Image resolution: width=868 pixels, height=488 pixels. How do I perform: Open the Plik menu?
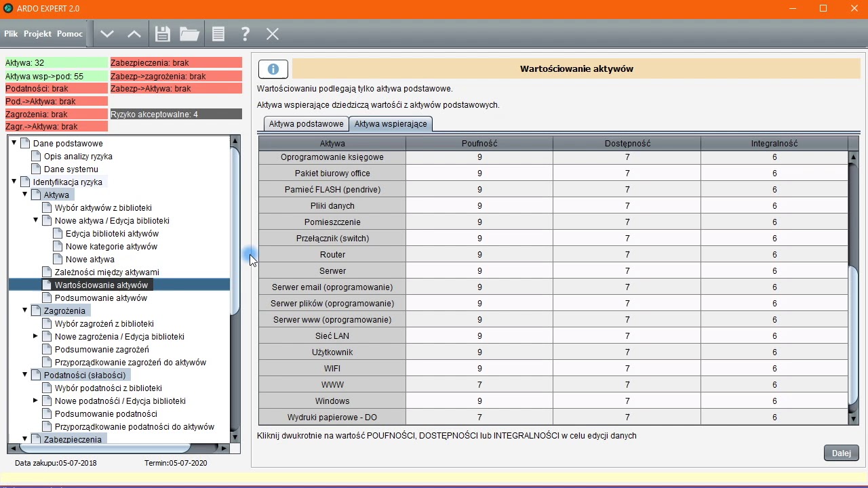point(11,34)
